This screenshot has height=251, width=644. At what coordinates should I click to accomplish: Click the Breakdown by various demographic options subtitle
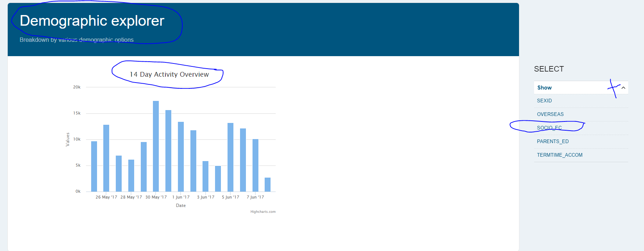coord(76,40)
